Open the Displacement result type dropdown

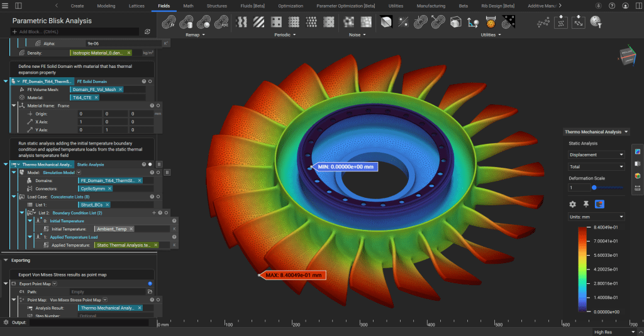(596, 154)
